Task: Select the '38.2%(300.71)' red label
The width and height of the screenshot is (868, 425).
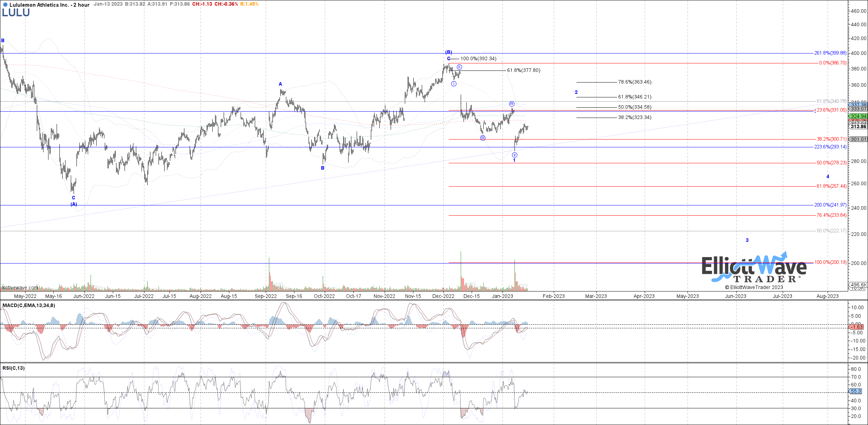Action: click(832, 139)
